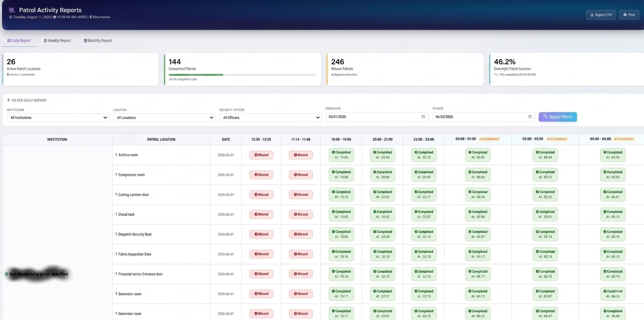Click the date cell in the Diesal task row
The width and height of the screenshot is (644, 320).
click(226, 214)
